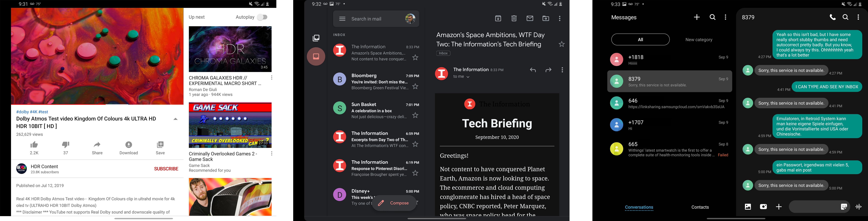Open Gmail toolbar more options menu
This screenshot has height=221, width=868.
click(560, 18)
